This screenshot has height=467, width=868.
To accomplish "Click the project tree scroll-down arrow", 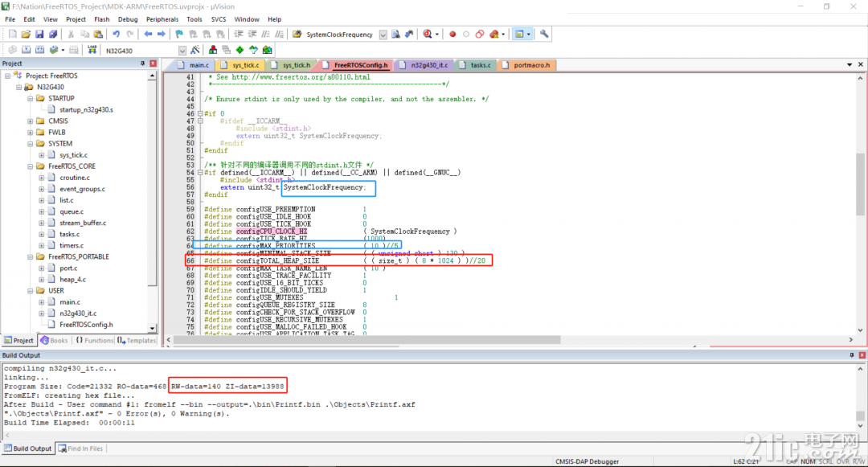I will 152,328.
